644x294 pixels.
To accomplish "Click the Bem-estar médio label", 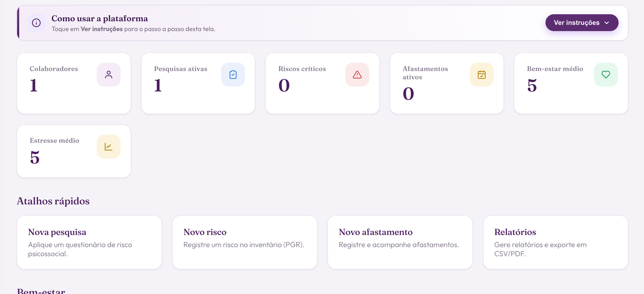I will point(555,69).
